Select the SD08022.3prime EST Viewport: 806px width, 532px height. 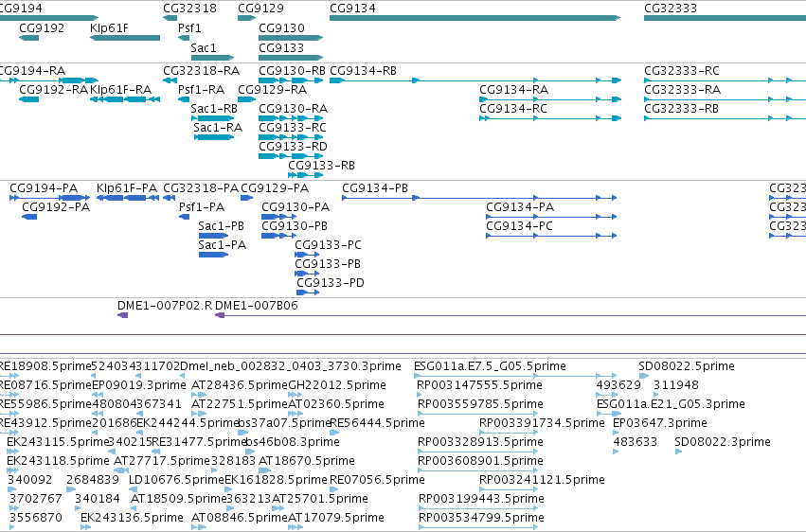[x=678, y=452]
